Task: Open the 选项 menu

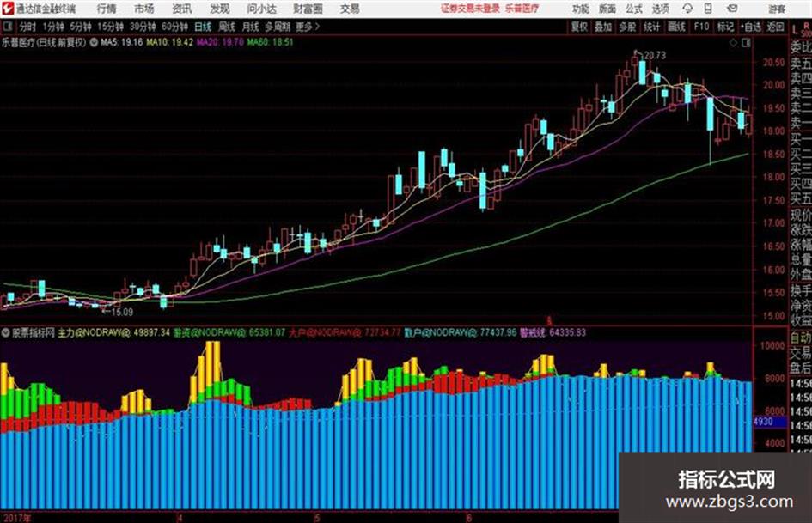Action: 660,9
